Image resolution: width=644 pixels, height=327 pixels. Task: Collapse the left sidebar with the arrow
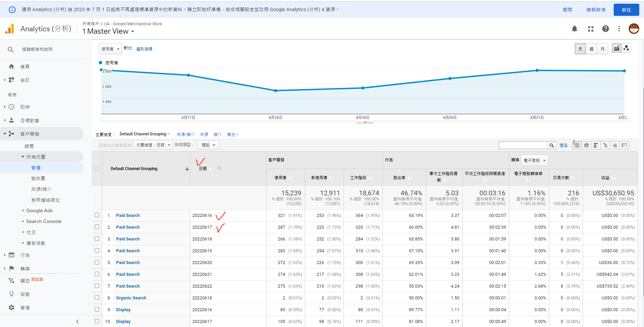[78, 322]
